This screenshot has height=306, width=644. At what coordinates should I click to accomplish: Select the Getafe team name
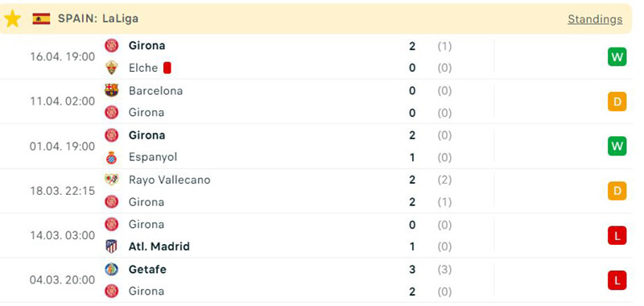pyautogui.click(x=147, y=270)
